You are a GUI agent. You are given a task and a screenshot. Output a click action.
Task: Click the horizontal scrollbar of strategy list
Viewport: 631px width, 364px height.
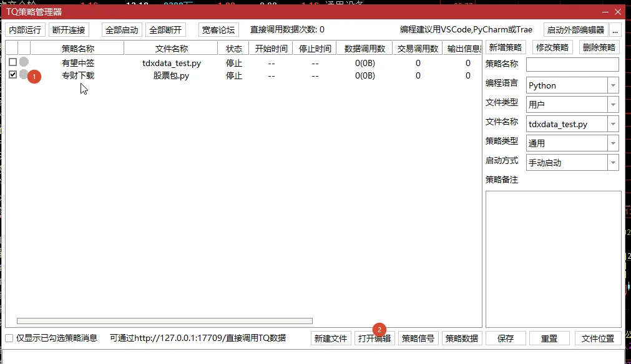pos(165,321)
